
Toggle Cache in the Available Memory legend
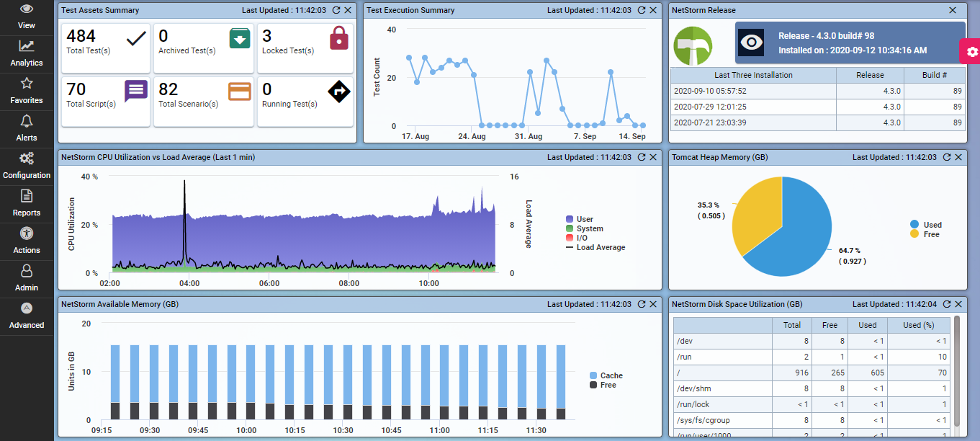click(x=606, y=375)
